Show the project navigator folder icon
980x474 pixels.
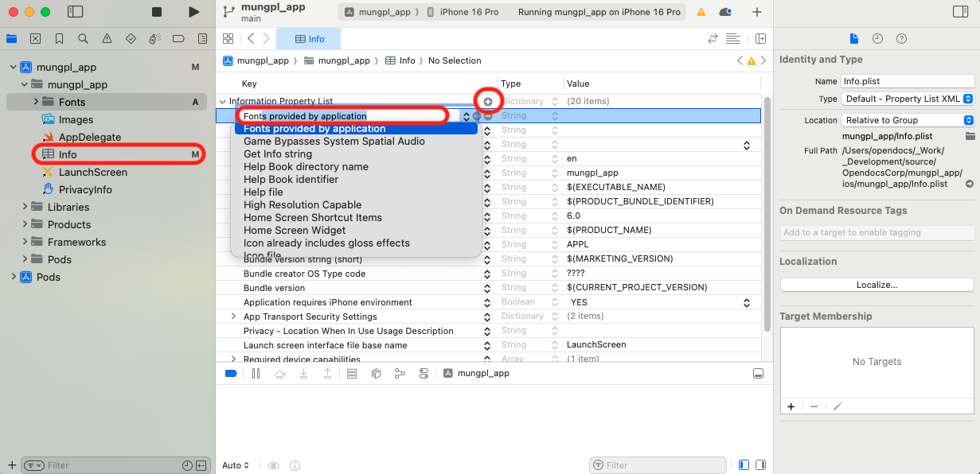pyautogui.click(x=12, y=38)
